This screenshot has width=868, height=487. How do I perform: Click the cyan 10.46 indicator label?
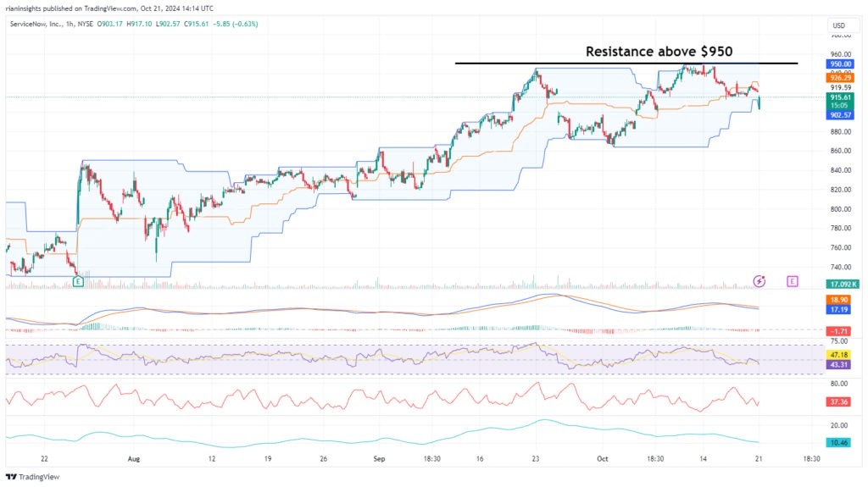840,442
